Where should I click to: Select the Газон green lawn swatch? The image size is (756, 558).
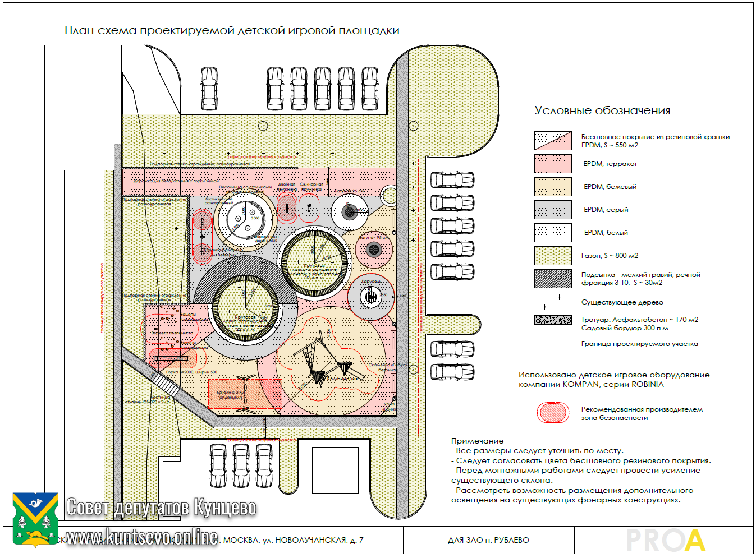(x=553, y=256)
